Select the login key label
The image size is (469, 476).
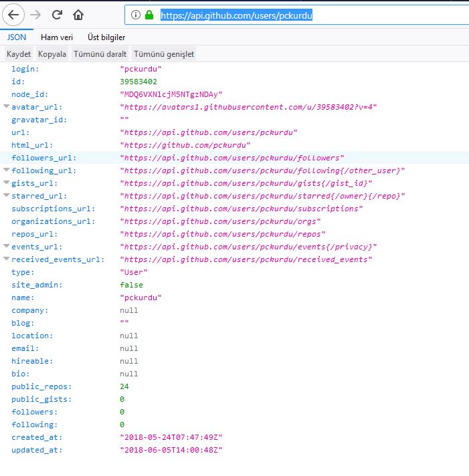pos(25,70)
